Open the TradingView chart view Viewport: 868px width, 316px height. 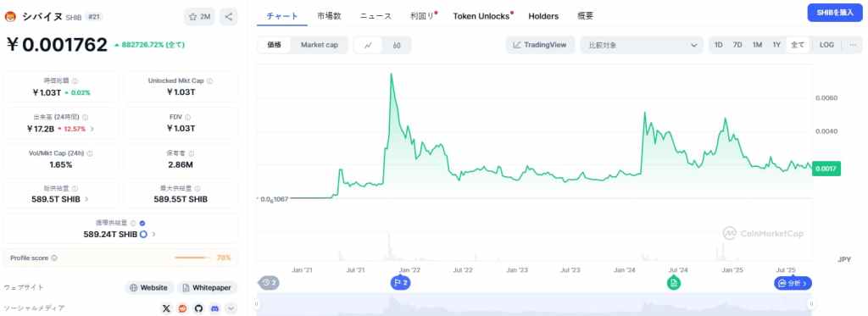click(540, 45)
